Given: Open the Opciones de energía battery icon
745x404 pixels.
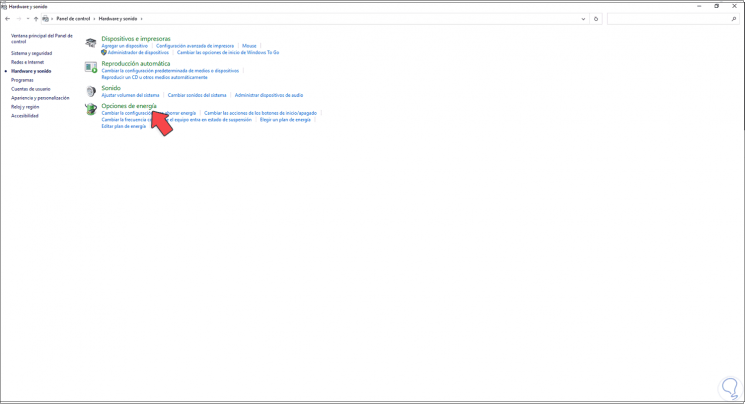Looking at the screenshot, I should [90, 109].
